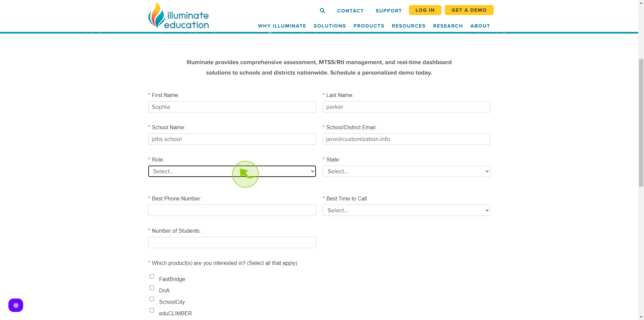The height and width of the screenshot is (320, 644).
Task: Click into the Number of Students field
Action: [x=232, y=242]
